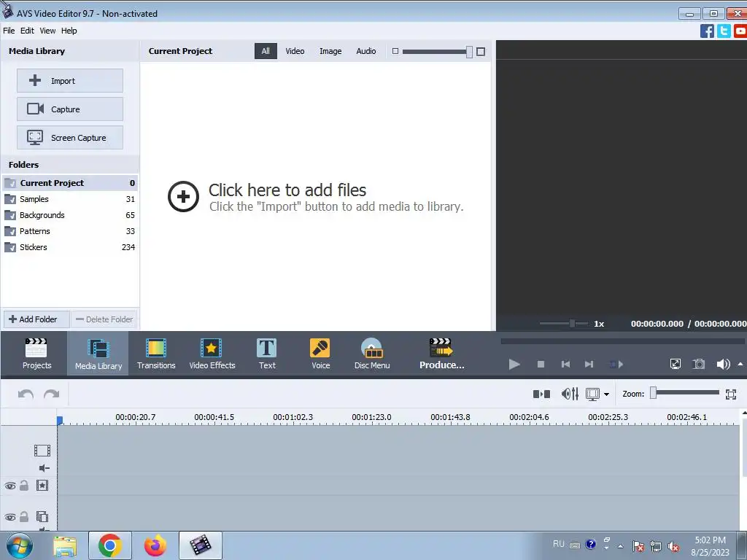Click the Screen Capture button

[x=70, y=138]
